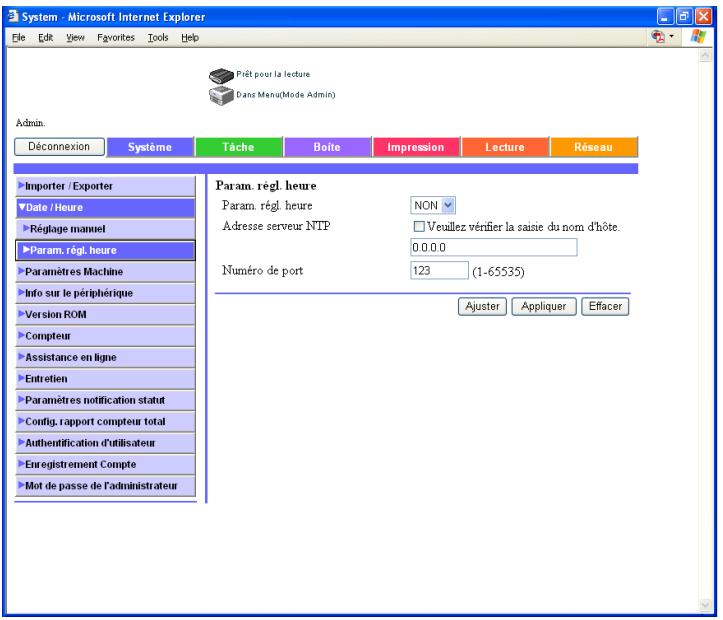723x620 pixels.
Task: Open the Tools menu
Action: 158,37
